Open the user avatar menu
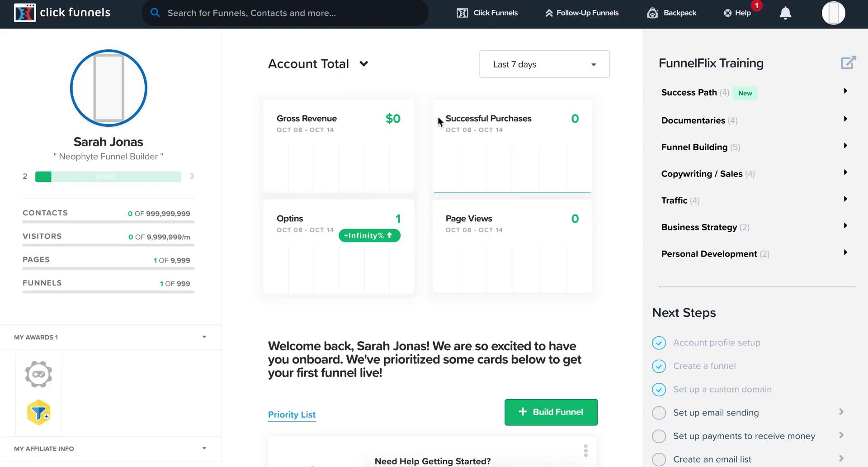This screenshot has height=467, width=868. pos(833,13)
